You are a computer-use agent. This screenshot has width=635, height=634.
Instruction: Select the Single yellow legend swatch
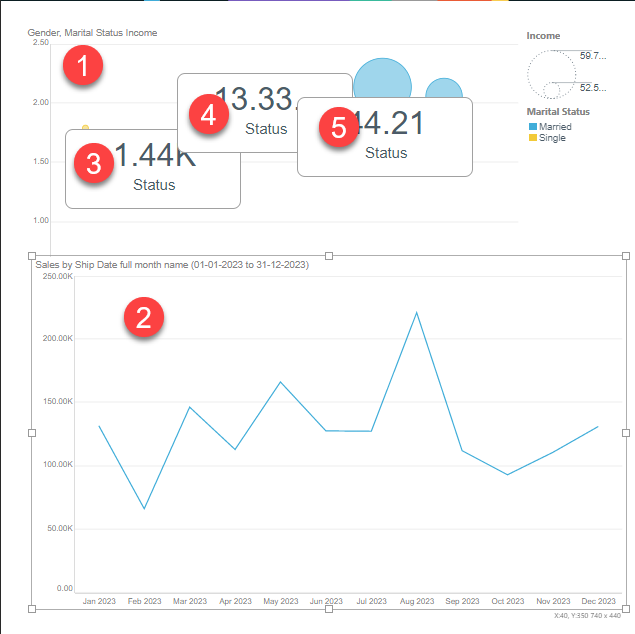pyautogui.click(x=533, y=138)
